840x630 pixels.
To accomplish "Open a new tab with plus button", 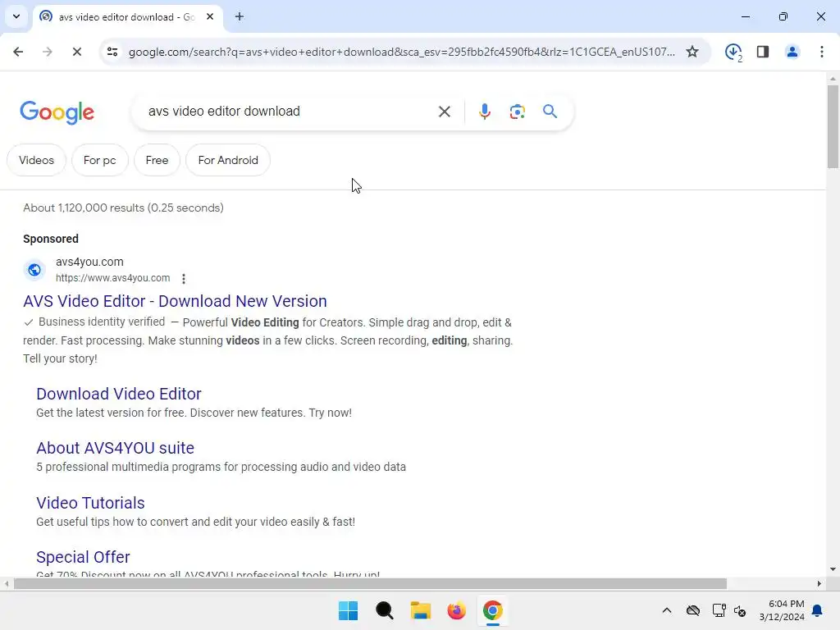I will [x=240, y=16].
